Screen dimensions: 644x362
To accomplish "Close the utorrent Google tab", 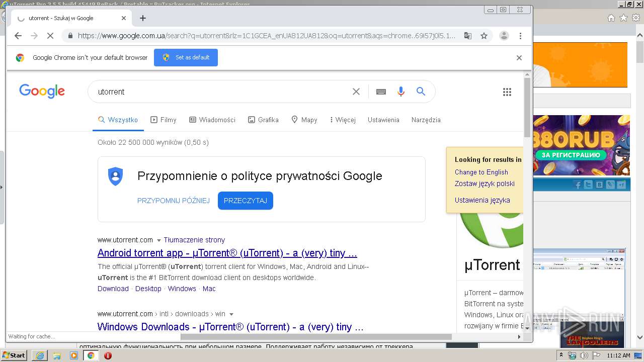I will (124, 18).
